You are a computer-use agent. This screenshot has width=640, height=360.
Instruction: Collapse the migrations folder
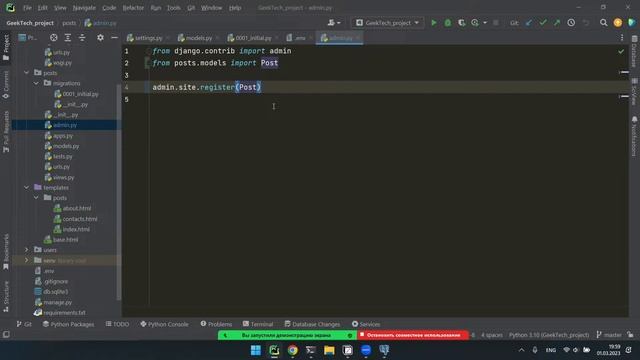[36, 83]
